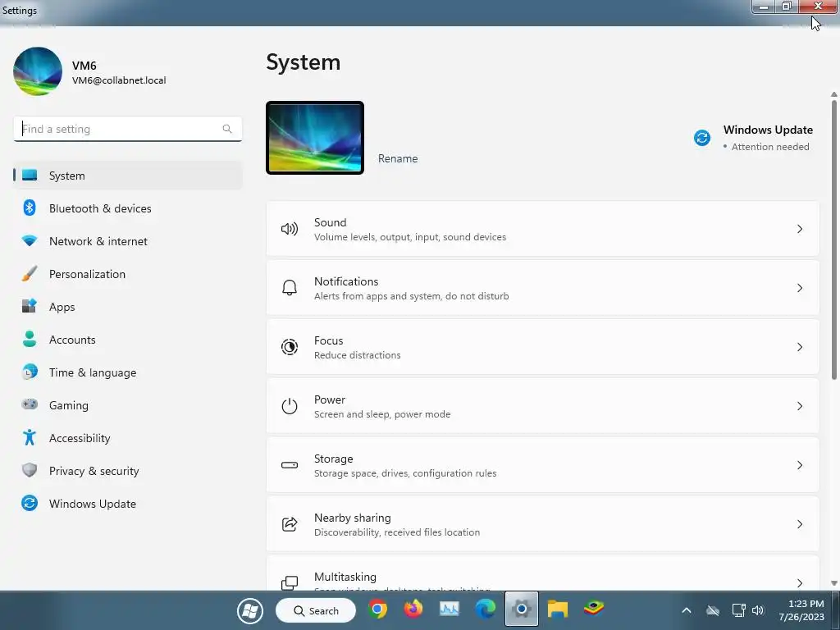Open File Explorer from taskbar

tap(557, 609)
